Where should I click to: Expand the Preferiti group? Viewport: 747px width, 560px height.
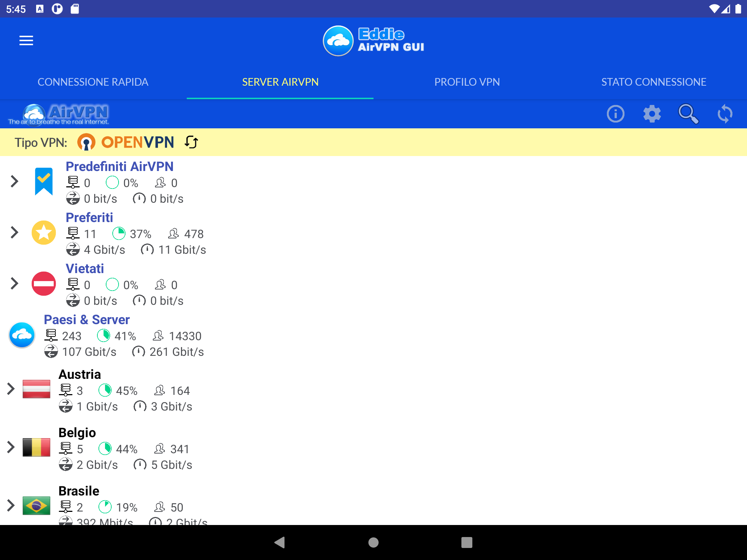coord(14,232)
